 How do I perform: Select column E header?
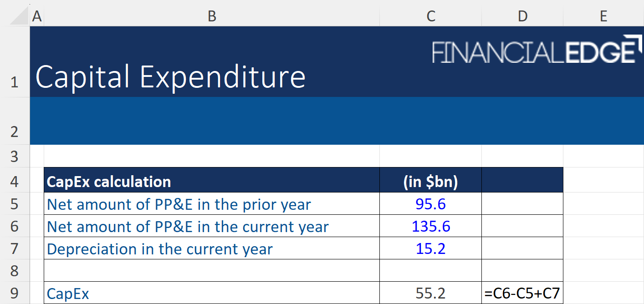point(603,16)
